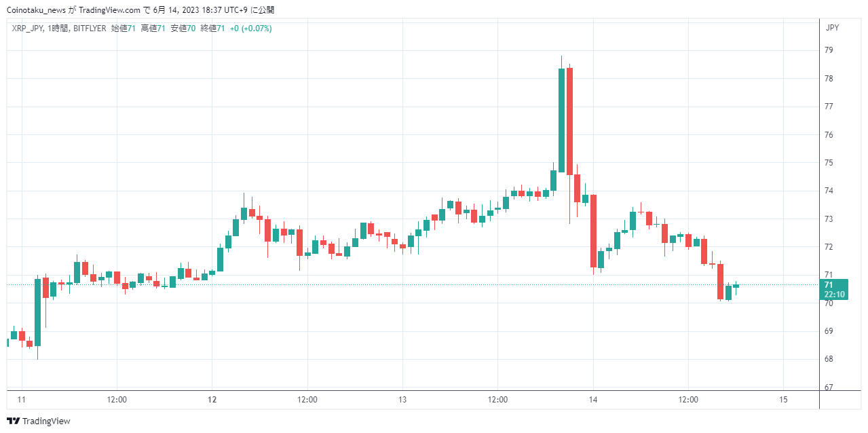Click the TradingView wordmark beside the logo
Screen dimensions: 868x433
46,421
